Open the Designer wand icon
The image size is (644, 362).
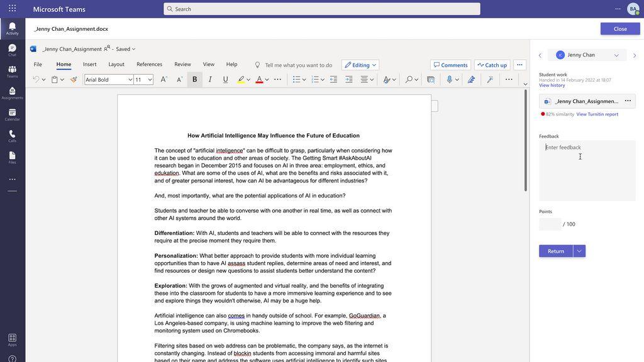point(490,80)
